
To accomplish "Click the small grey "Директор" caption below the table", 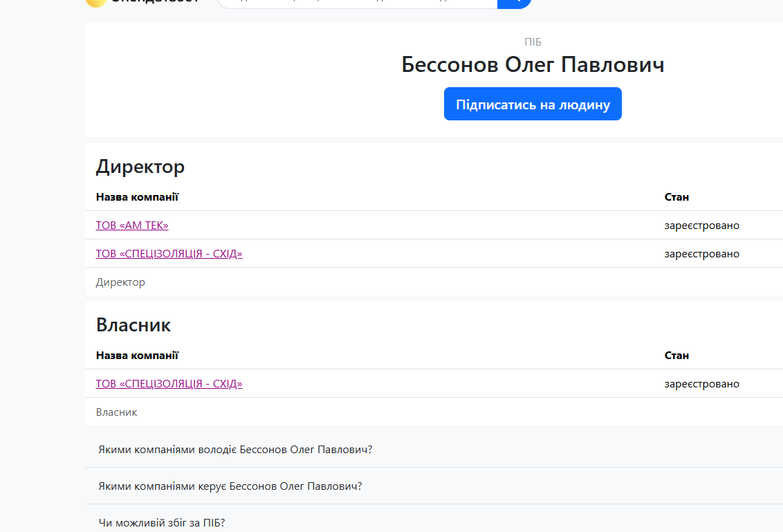I will [120, 282].
